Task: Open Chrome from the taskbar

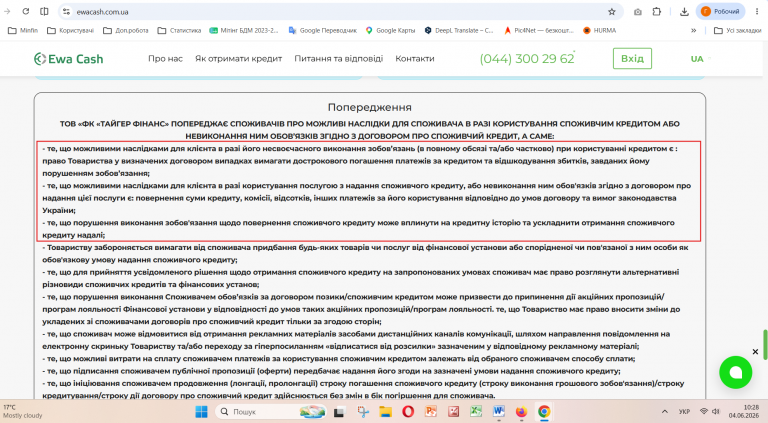Action: pyautogui.click(x=544, y=412)
